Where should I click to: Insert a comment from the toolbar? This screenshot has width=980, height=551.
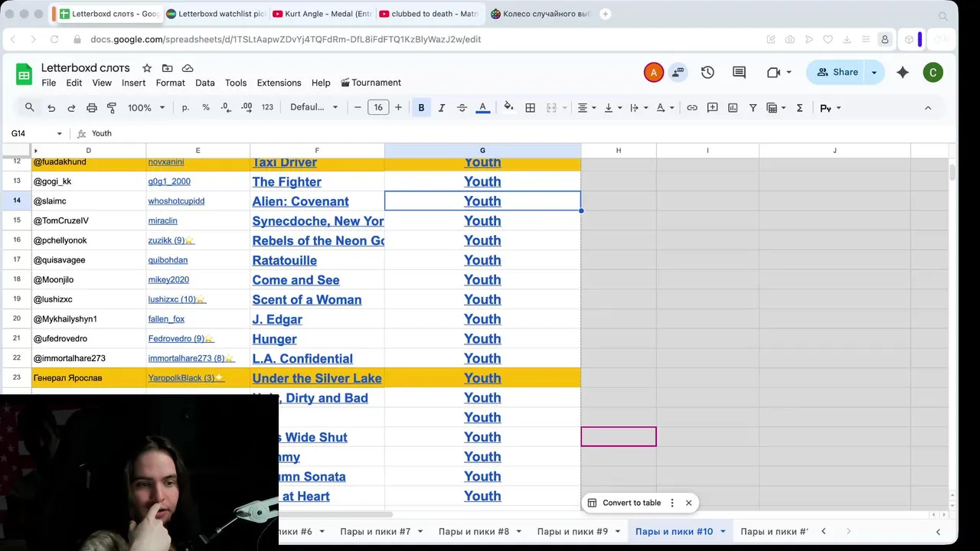tap(712, 108)
